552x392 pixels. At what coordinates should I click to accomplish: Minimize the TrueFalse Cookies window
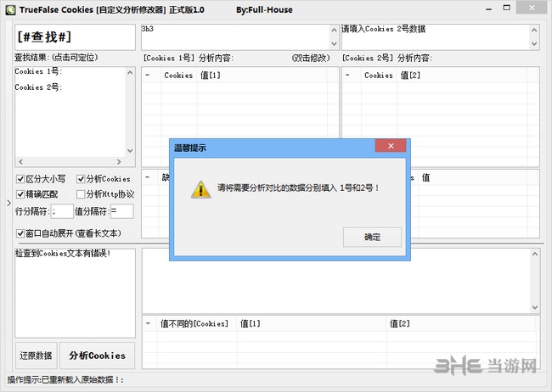tap(488, 8)
